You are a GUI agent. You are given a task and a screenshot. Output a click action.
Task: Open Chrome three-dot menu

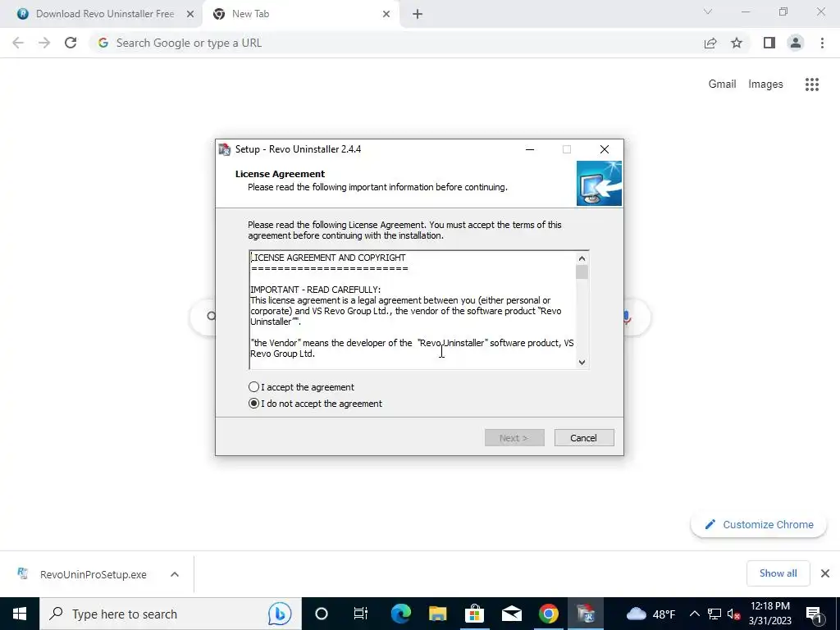822,43
